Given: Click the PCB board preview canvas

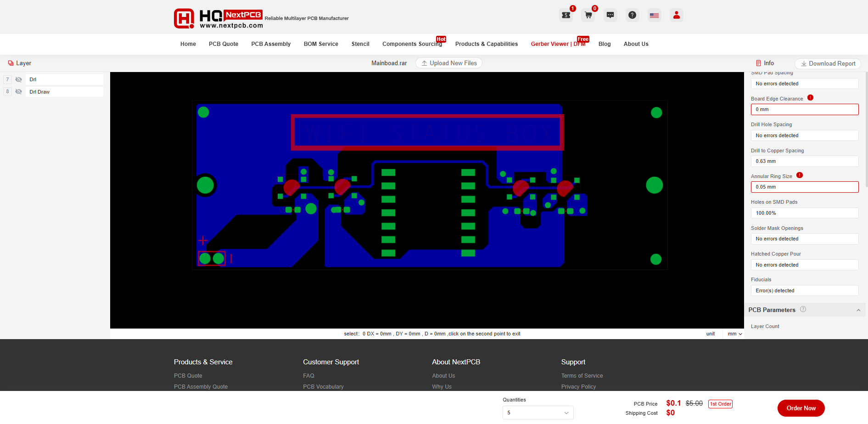Looking at the screenshot, I should (427, 200).
